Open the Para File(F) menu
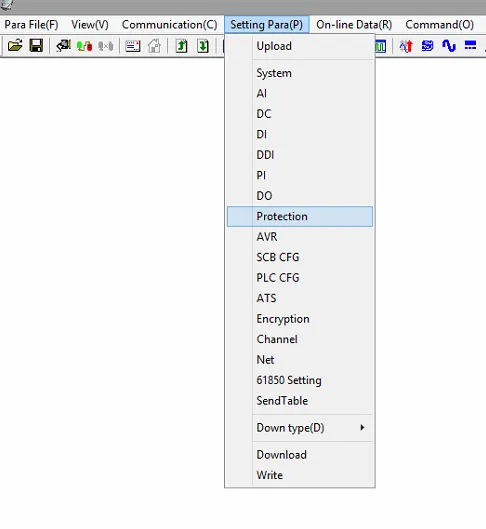This screenshot has height=529, width=486. (31, 25)
